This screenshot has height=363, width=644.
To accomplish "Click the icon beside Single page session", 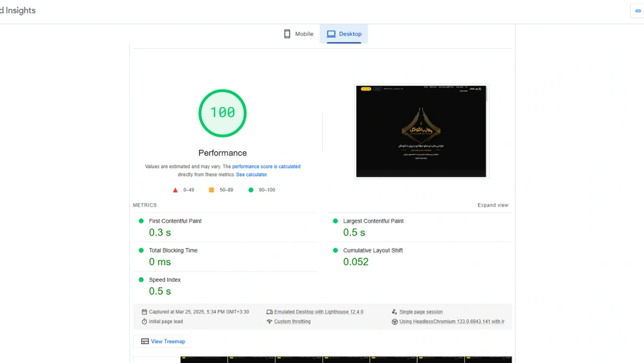I will click(x=394, y=312).
